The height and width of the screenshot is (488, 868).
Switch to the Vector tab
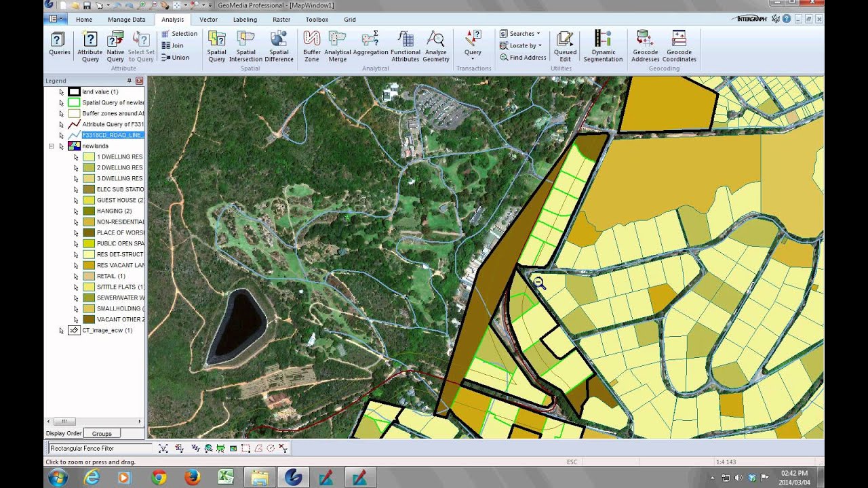click(x=208, y=20)
